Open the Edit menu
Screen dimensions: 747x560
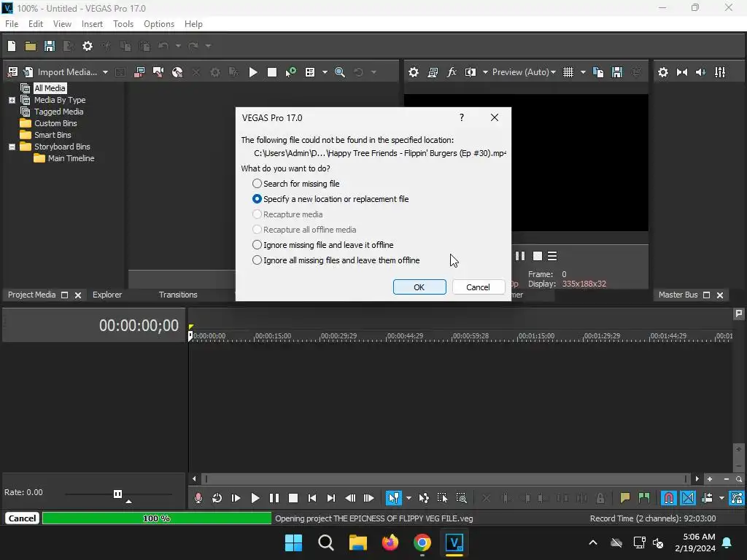click(35, 24)
